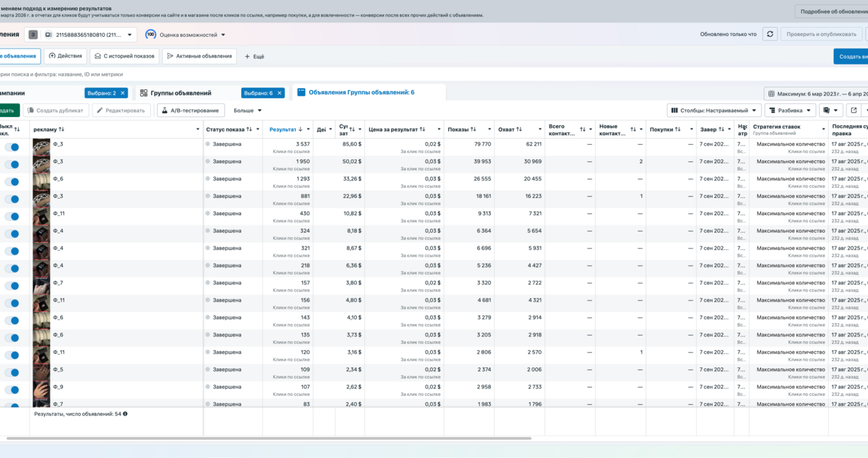
Task: Click the X on the "Выбрано: 2" chip
Action: point(123,93)
